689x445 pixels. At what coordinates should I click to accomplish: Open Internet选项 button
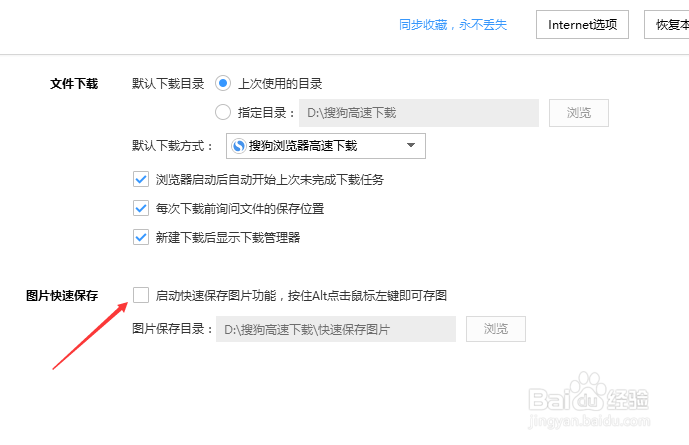(582, 25)
